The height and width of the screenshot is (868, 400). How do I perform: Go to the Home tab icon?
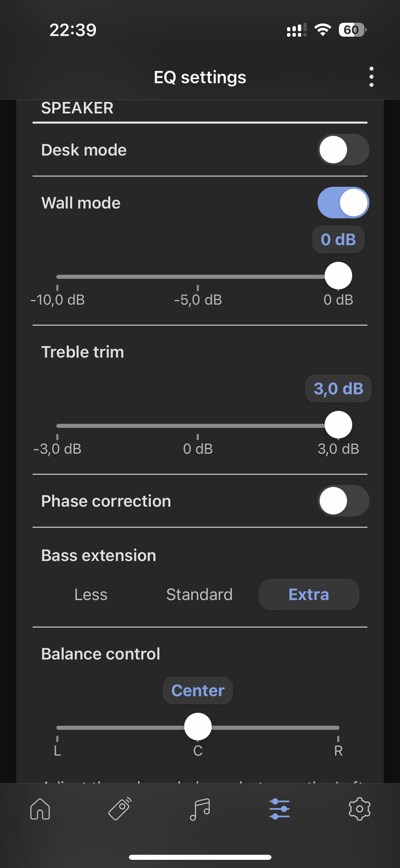coord(40,809)
